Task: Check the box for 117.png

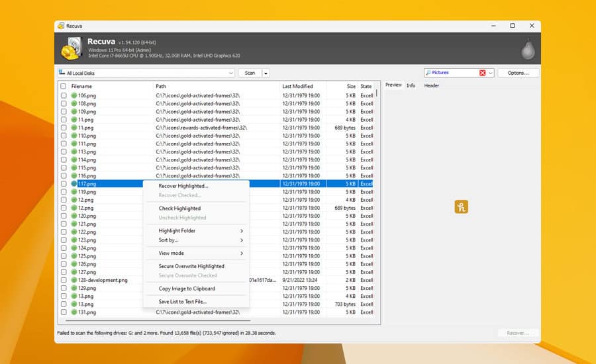Action: point(64,183)
